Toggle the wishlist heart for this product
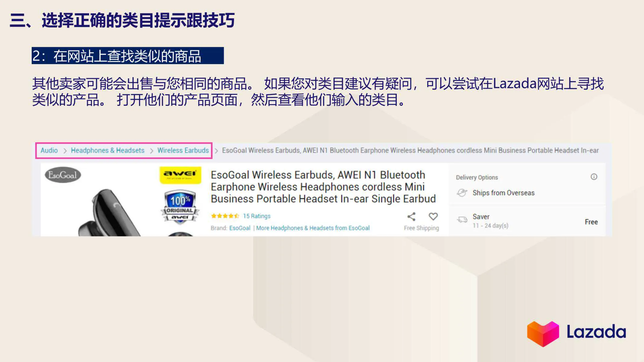Viewport: 644px width, 362px height. pyautogui.click(x=433, y=216)
